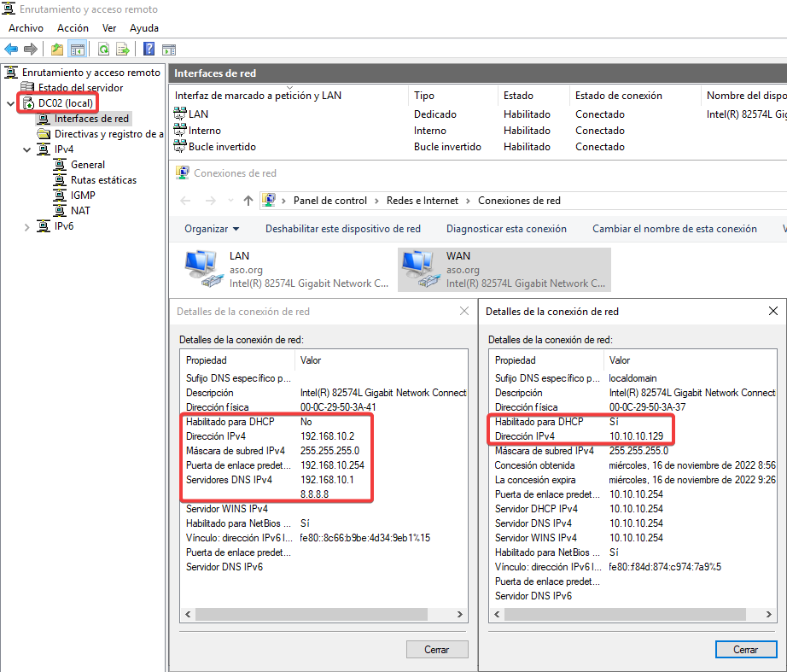Select the WAN network adapter icon
Viewport: 787px width, 672px height.
417,267
